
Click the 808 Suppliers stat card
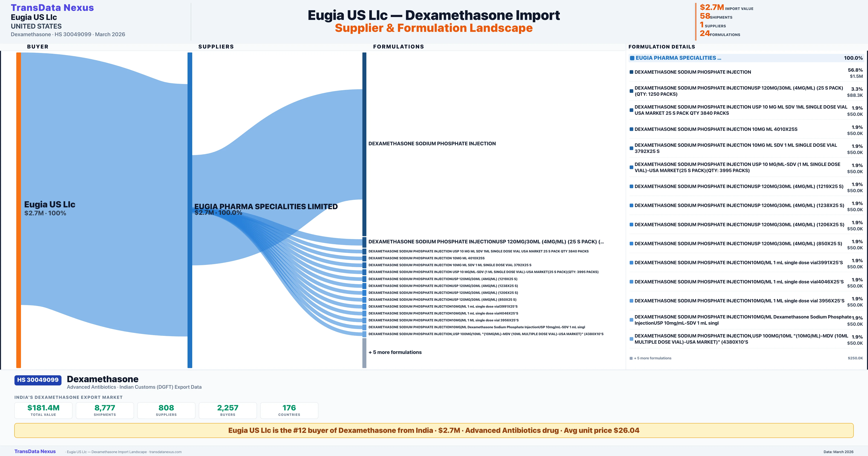166,410
